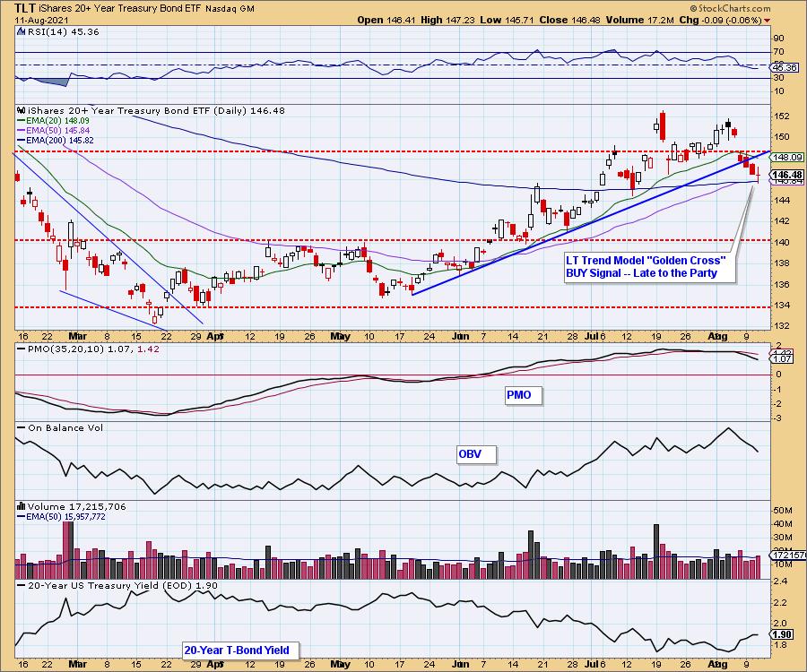Click the 'May' label on price chart axis
The image size is (807, 672).
340,336
